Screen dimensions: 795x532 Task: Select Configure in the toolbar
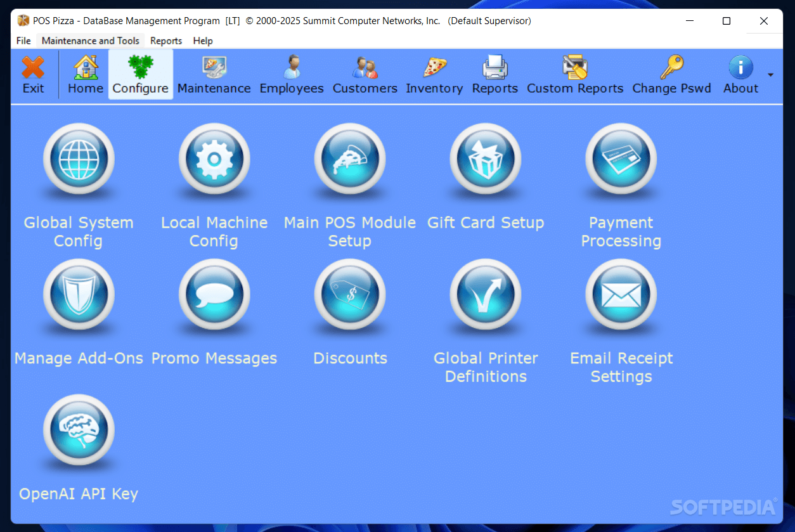[141, 75]
